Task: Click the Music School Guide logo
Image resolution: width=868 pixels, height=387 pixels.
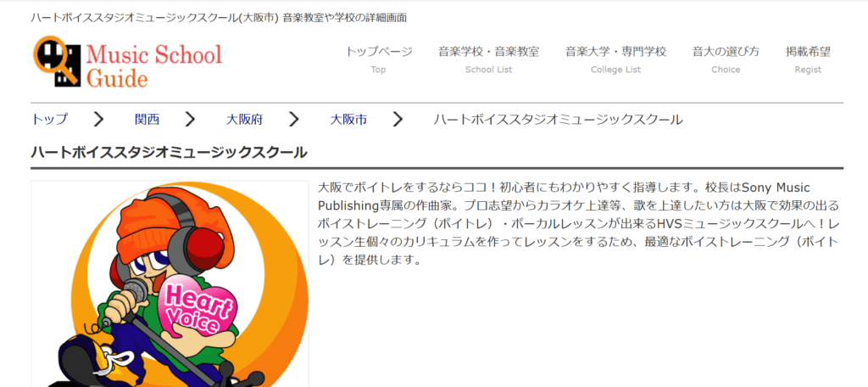Action: tap(128, 62)
